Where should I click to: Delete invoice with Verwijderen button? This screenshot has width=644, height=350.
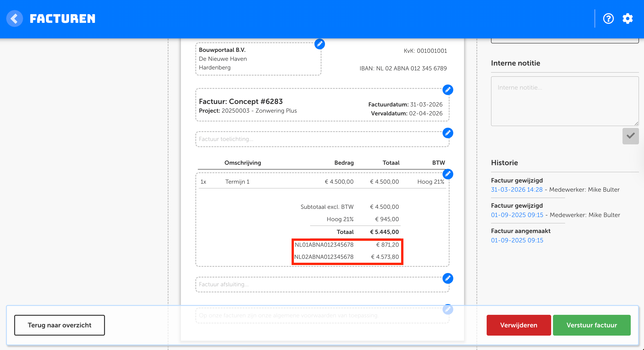(x=519, y=325)
